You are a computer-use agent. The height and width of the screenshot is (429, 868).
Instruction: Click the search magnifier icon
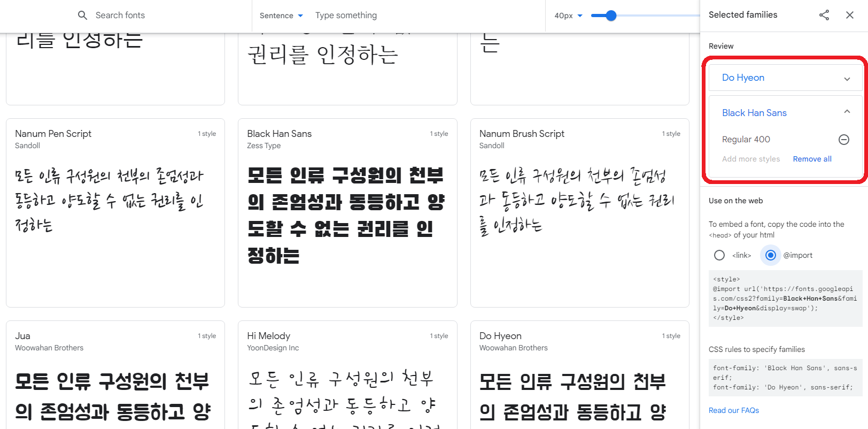82,16
